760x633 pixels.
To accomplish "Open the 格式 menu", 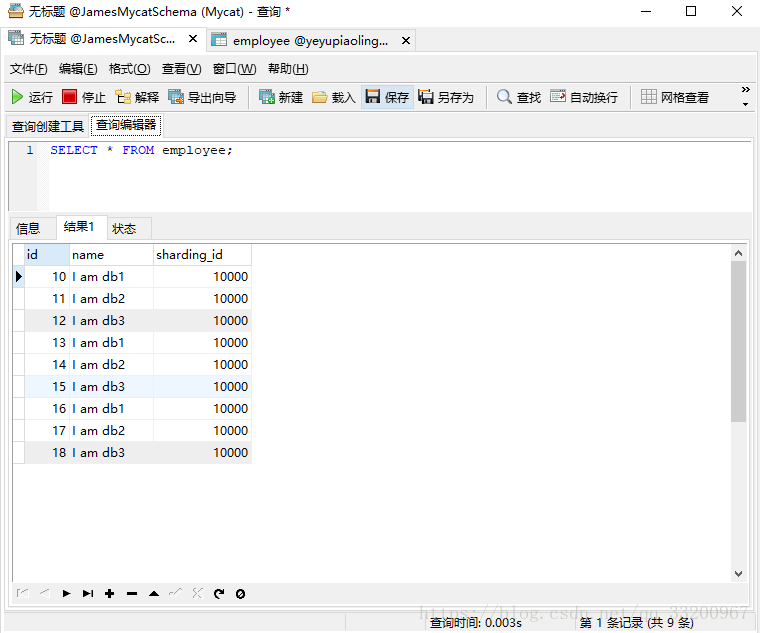I will [x=129, y=69].
